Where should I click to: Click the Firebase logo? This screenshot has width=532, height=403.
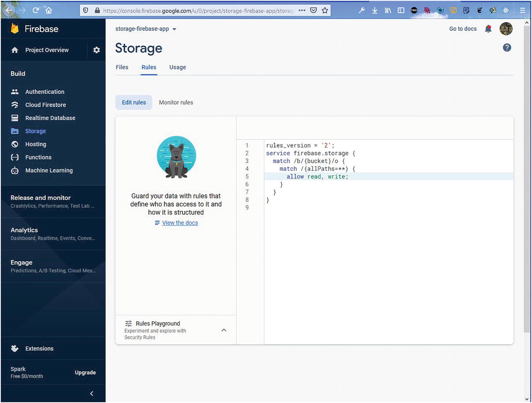click(15, 29)
